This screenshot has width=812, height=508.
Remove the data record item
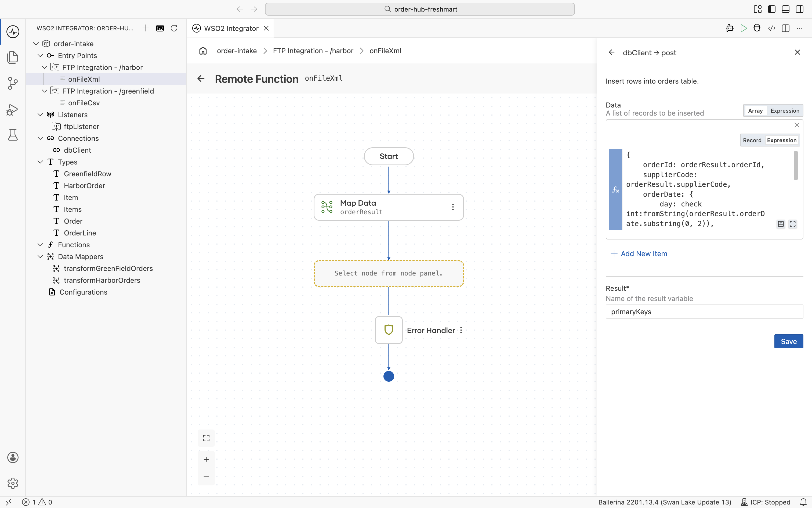[x=797, y=125]
